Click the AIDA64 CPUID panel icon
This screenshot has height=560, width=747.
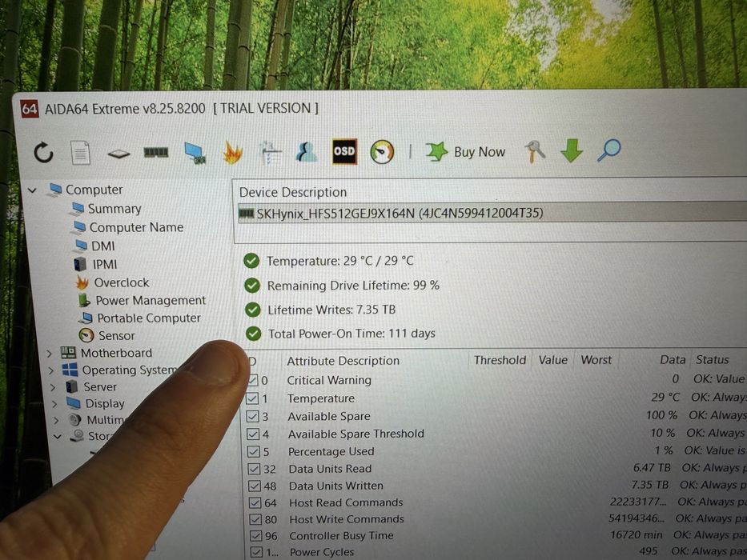point(270,153)
